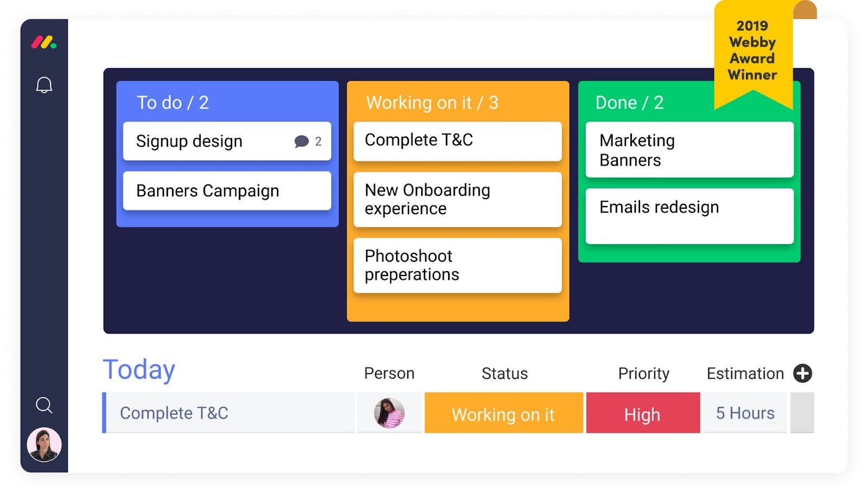
Task: Open your profile via the avatar photo
Action: [43, 444]
